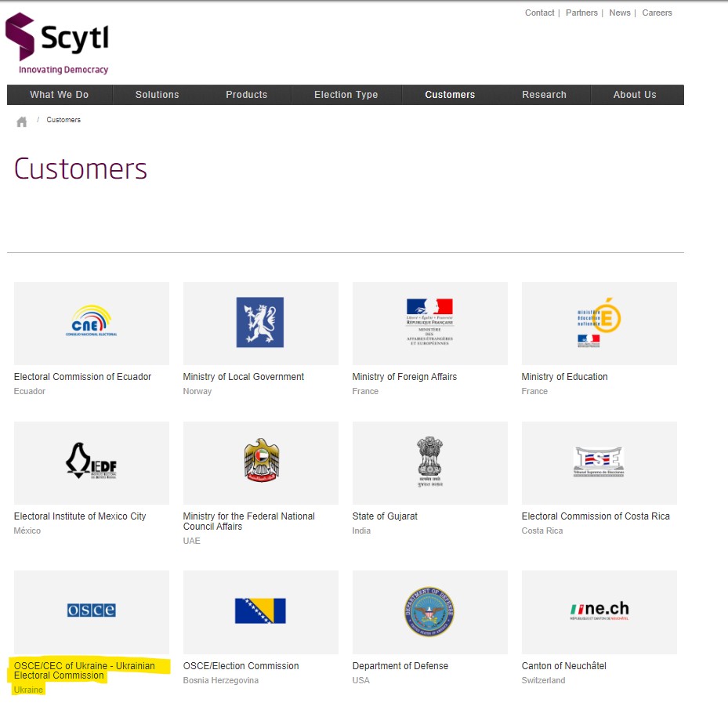Open the Research menu
The width and height of the screenshot is (728, 717).
(544, 95)
